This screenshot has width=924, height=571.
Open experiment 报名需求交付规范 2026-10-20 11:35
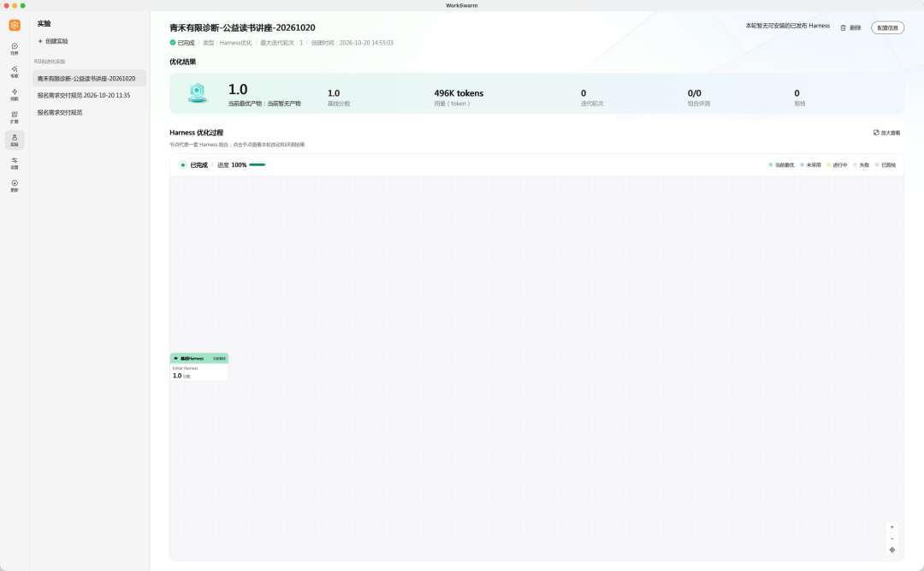pyautogui.click(x=89, y=95)
